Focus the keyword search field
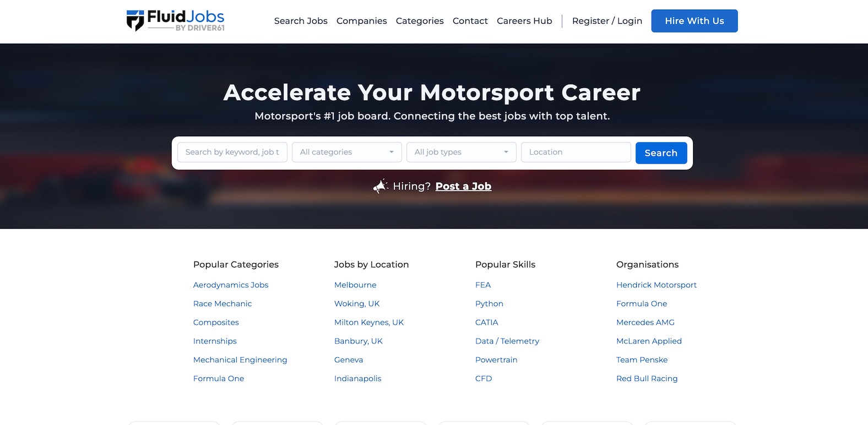Image resolution: width=868 pixels, height=425 pixels. click(x=232, y=152)
